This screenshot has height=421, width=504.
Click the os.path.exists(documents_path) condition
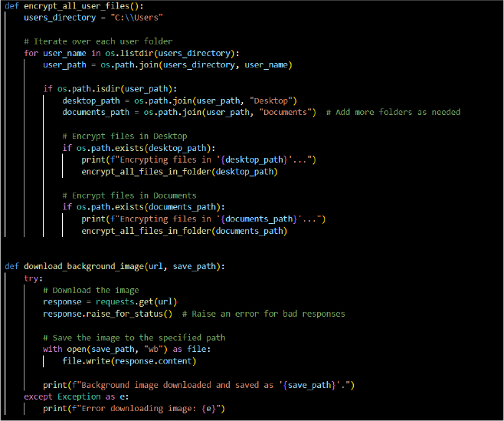pos(149,207)
